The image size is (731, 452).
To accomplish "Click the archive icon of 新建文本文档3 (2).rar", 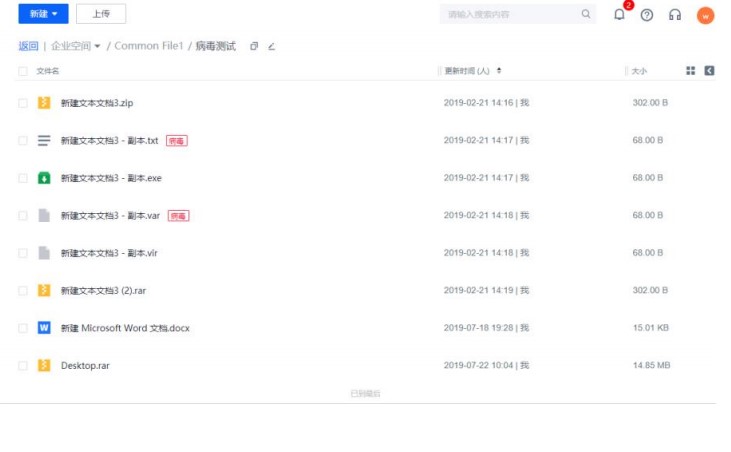I will [x=44, y=290].
